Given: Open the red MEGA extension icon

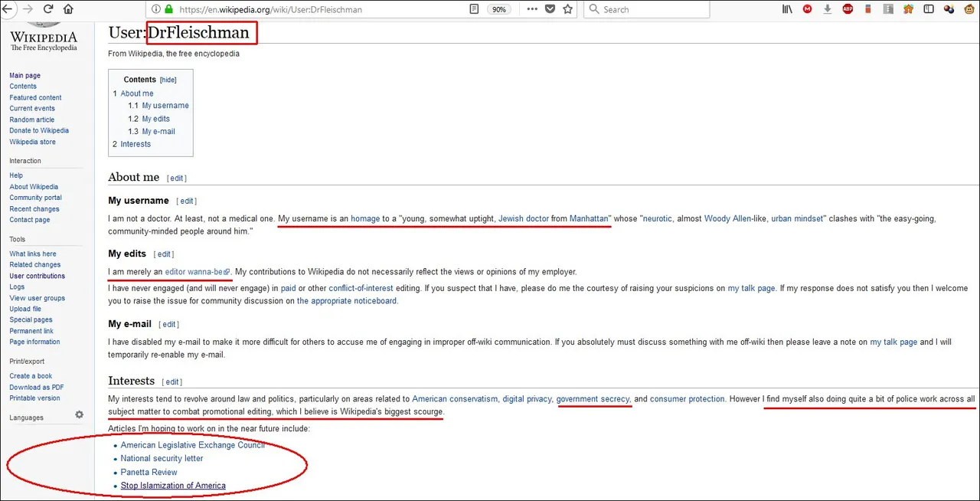Looking at the screenshot, I should (x=807, y=9).
